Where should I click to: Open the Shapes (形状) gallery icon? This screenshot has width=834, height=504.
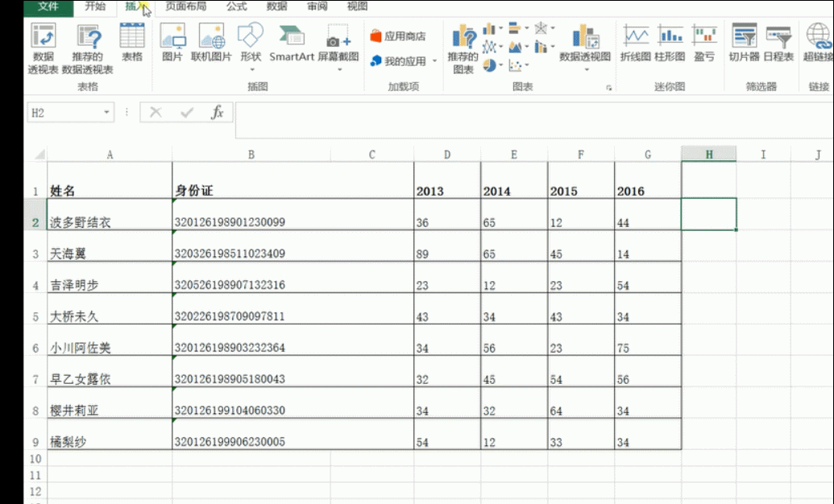click(251, 35)
